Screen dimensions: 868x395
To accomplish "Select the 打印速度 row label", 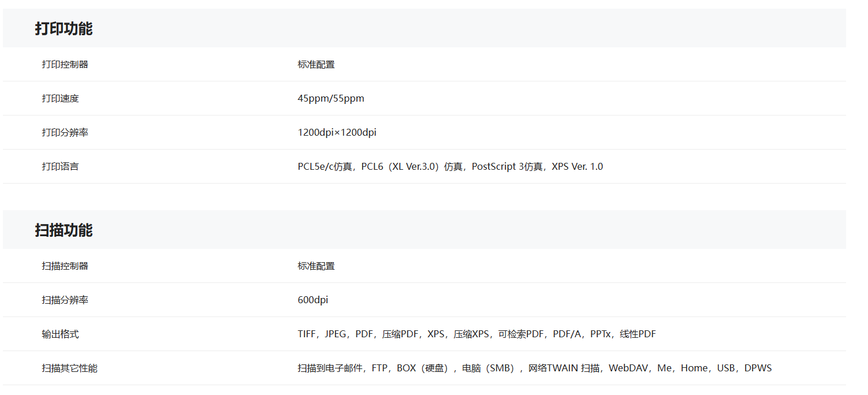I will (60, 99).
